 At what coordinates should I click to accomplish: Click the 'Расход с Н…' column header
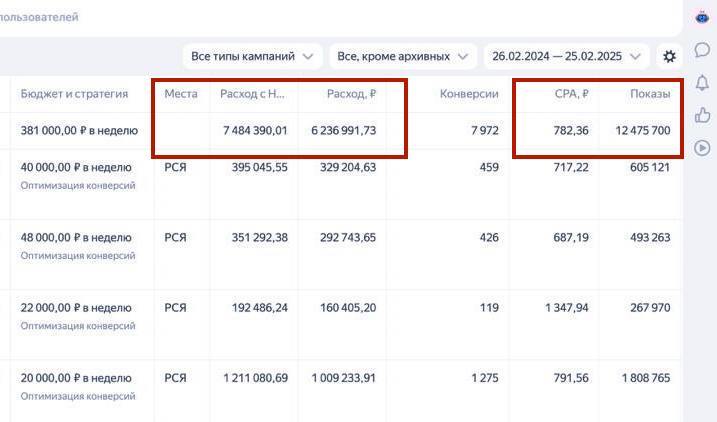253,94
